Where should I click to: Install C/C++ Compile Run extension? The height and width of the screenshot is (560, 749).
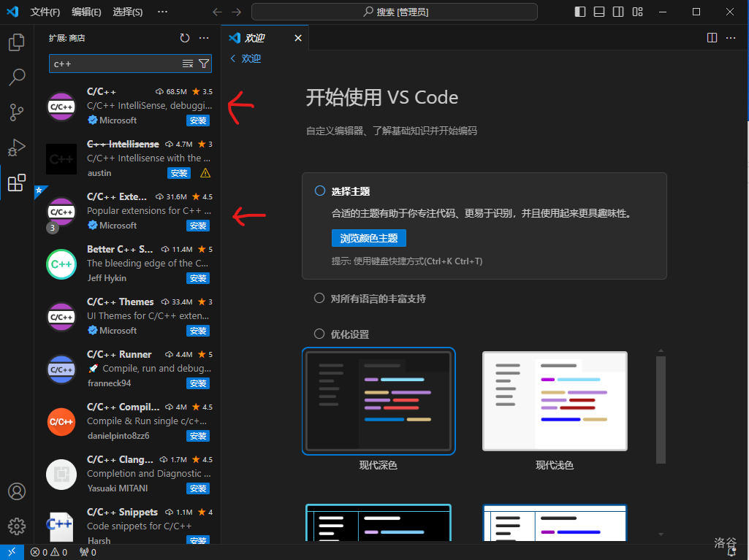198,435
